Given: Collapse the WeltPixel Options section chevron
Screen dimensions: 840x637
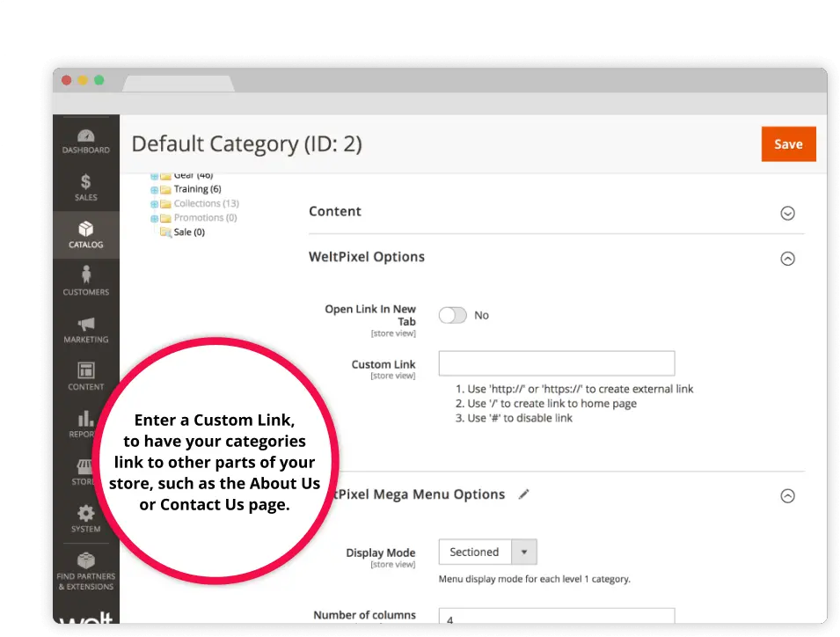Looking at the screenshot, I should pos(787,259).
